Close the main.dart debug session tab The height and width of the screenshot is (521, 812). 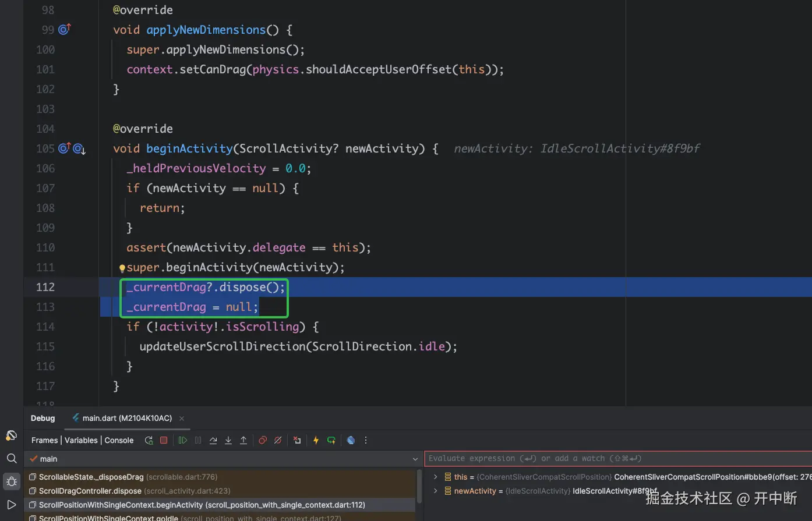point(182,419)
